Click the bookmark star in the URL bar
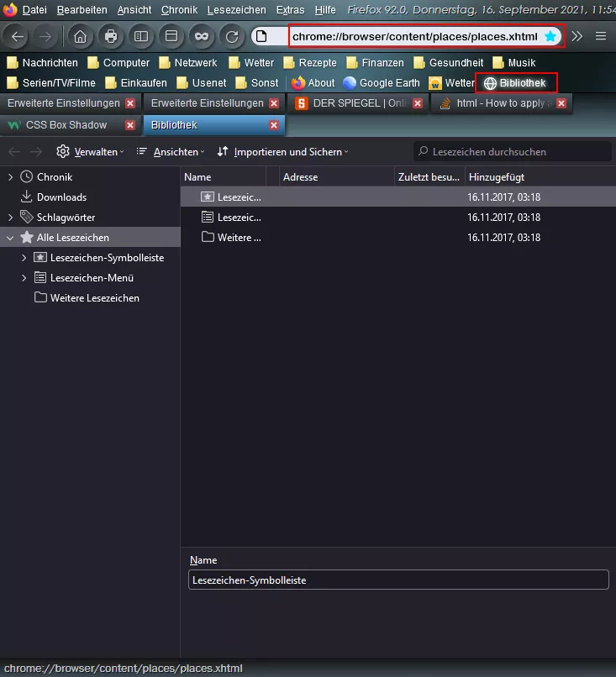Image resolution: width=616 pixels, height=677 pixels. (x=550, y=37)
